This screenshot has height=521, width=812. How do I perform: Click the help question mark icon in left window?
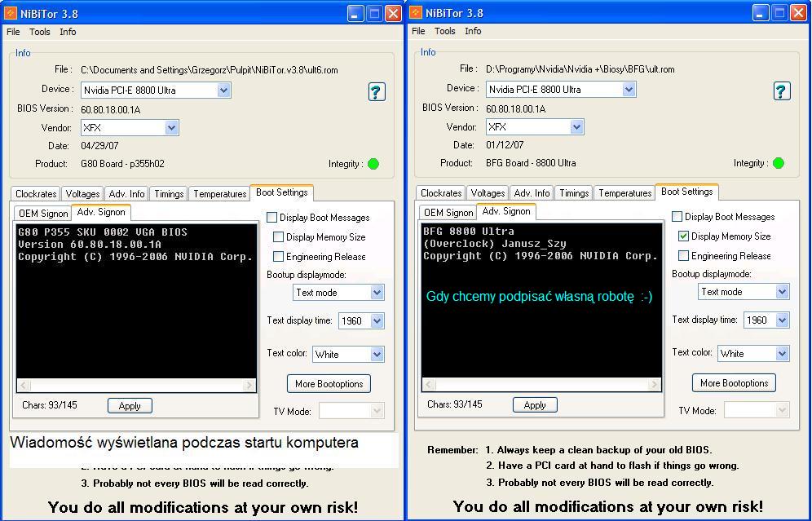[x=377, y=92]
